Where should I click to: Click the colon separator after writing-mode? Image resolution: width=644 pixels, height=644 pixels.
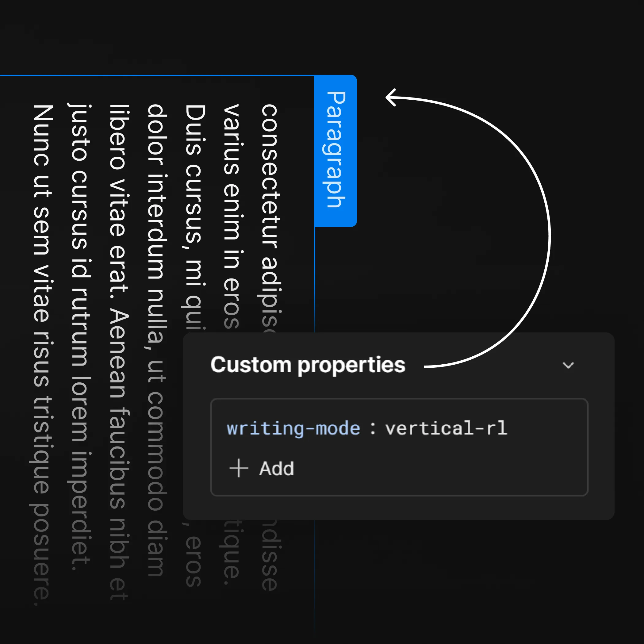tap(373, 429)
